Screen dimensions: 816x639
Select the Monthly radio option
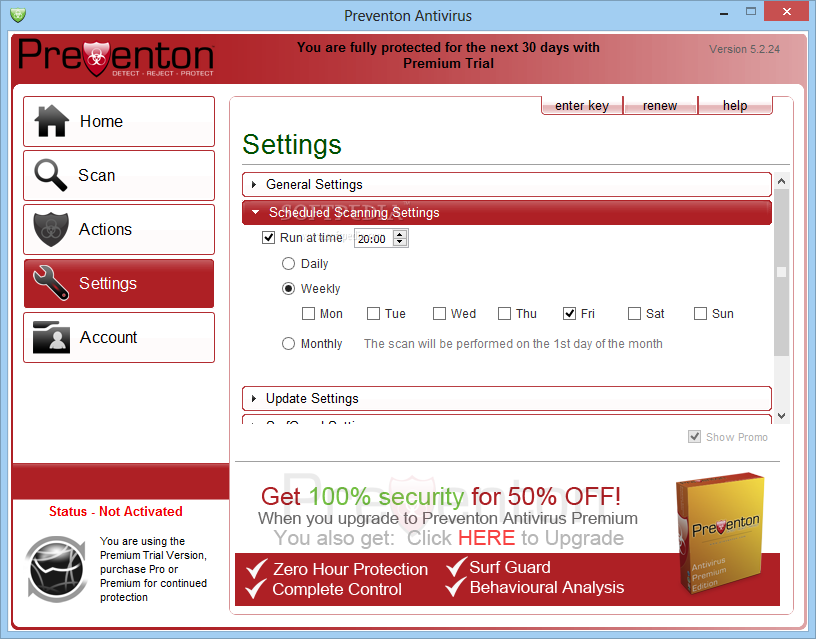(288, 343)
